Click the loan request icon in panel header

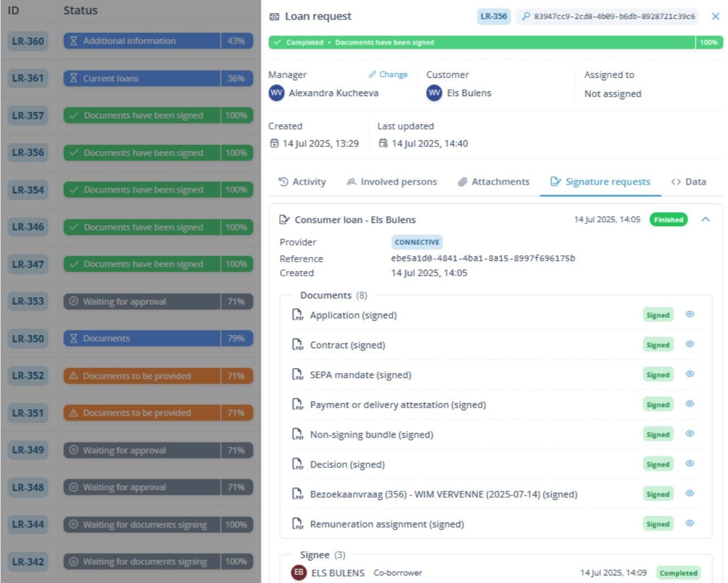click(x=274, y=17)
